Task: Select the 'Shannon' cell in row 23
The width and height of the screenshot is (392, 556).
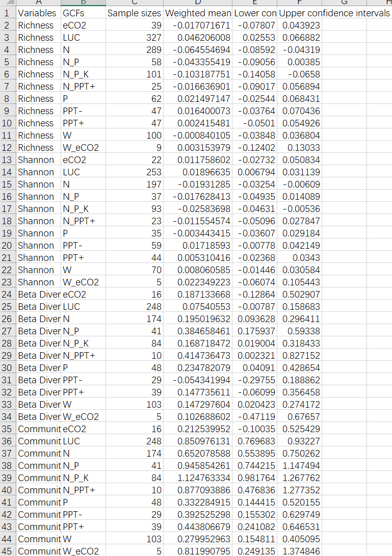Action: point(38,282)
